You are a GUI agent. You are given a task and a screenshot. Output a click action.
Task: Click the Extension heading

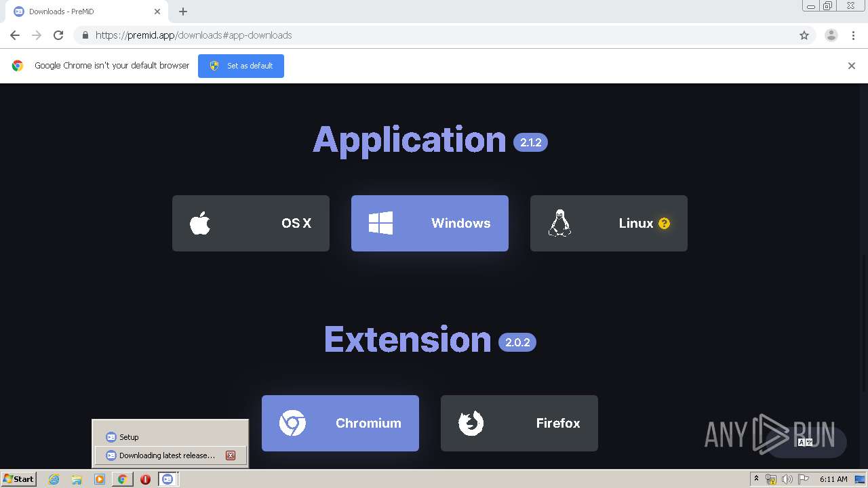[x=408, y=339]
